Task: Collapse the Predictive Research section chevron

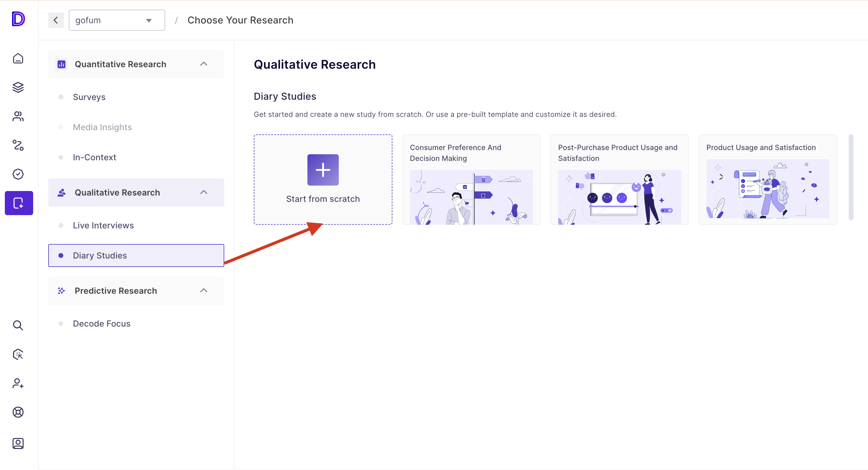Action: click(x=203, y=291)
